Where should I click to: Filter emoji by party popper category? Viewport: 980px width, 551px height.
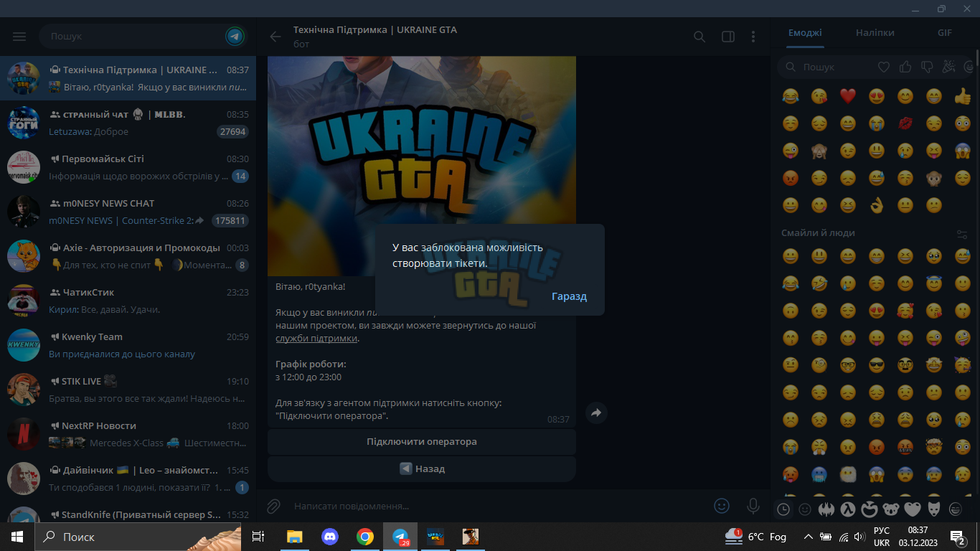(948, 67)
